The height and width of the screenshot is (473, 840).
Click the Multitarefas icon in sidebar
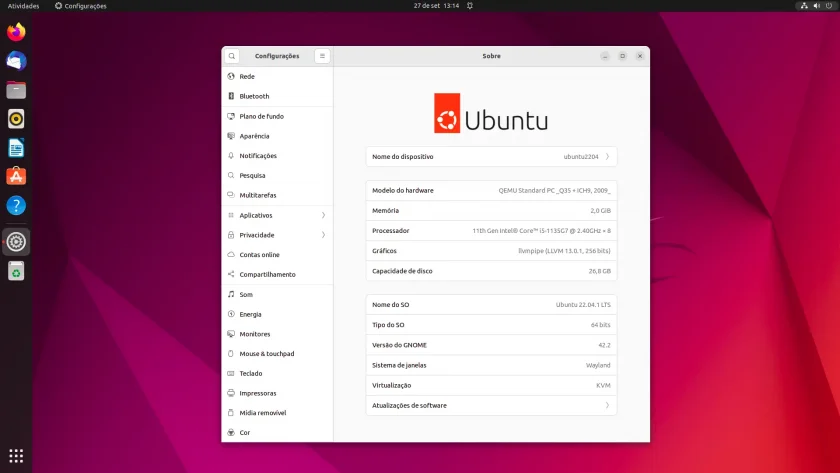tap(231, 195)
